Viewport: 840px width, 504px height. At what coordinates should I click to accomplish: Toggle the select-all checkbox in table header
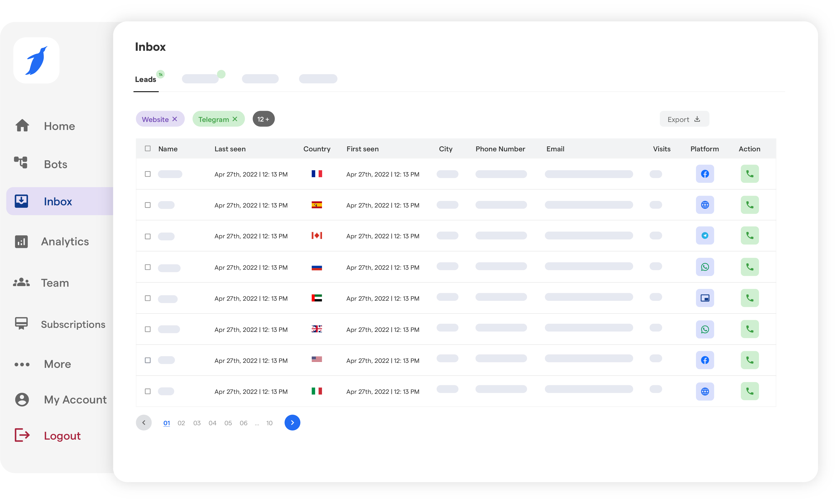[x=147, y=148]
